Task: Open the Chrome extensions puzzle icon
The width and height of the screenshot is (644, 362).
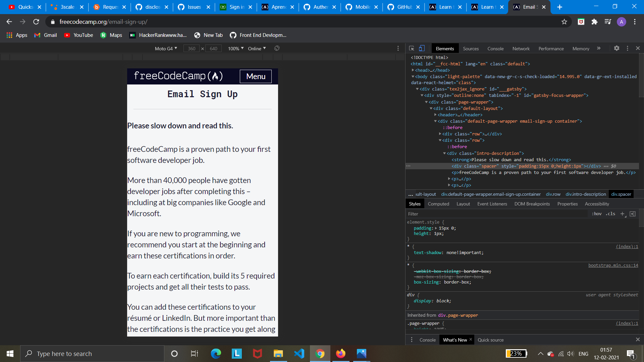Action: coord(594,21)
